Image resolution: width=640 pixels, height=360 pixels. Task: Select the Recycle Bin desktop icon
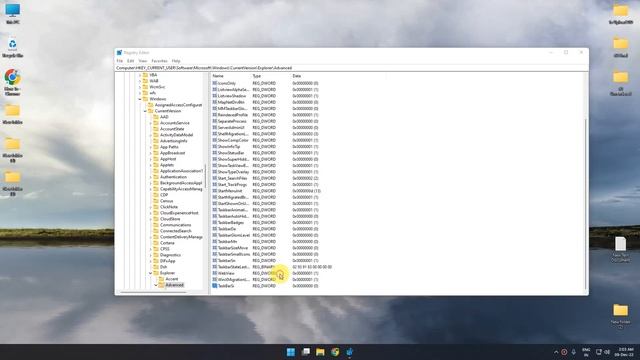click(x=13, y=48)
